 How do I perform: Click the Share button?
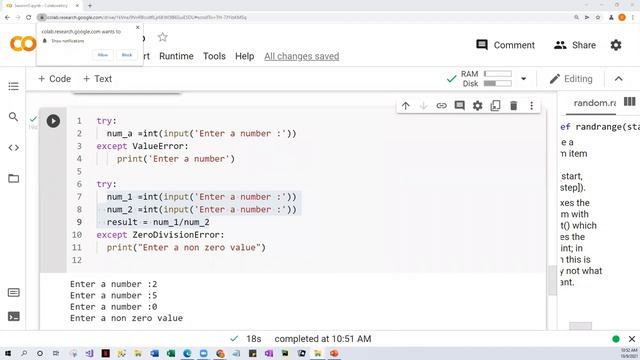[575, 45]
